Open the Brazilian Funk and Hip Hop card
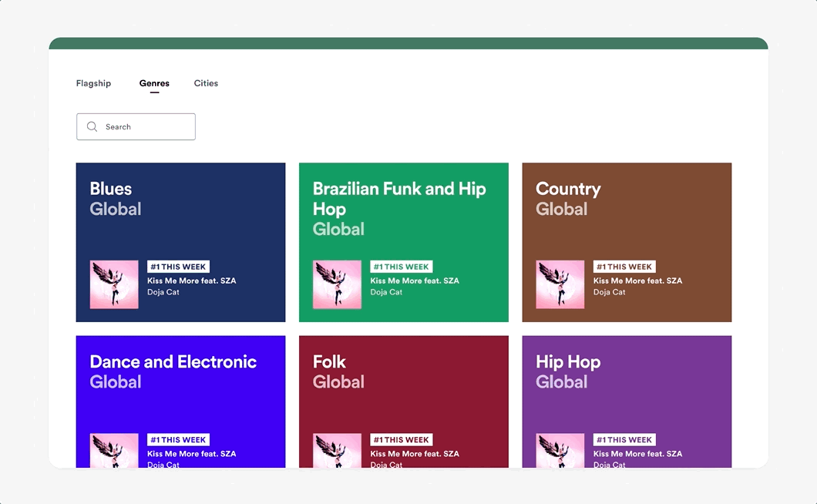Image resolution: width=817 pixels, height=504 pixels. coord(404,242)
